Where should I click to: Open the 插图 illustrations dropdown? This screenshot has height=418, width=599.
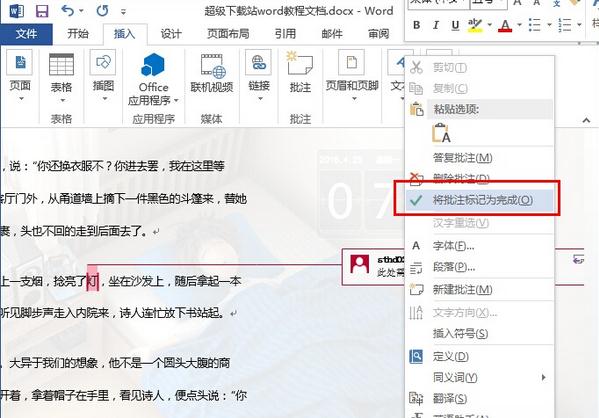pyautogui.click(x=103, y=76)
